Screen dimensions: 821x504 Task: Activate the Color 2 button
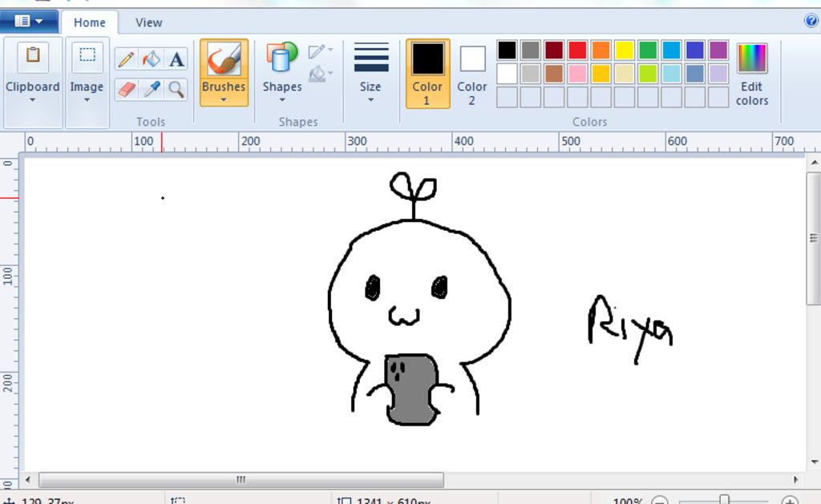(x=472, y=74)
